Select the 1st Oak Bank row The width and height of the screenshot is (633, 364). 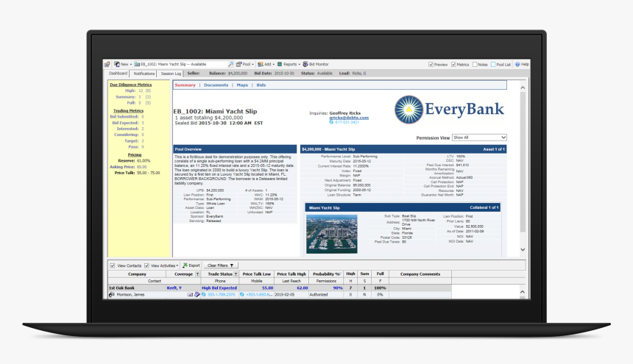[280, 288]
